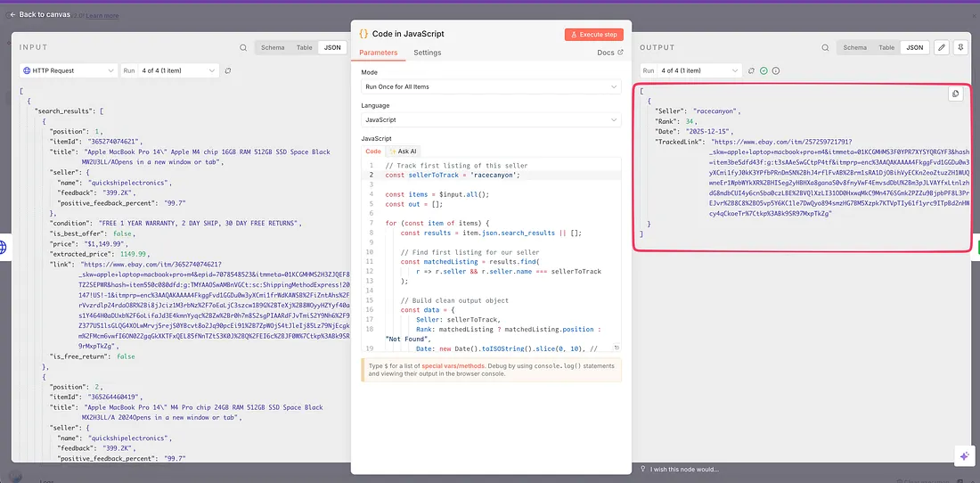
Task: Select the Ask AI tab in code editor
Action: 402,151
